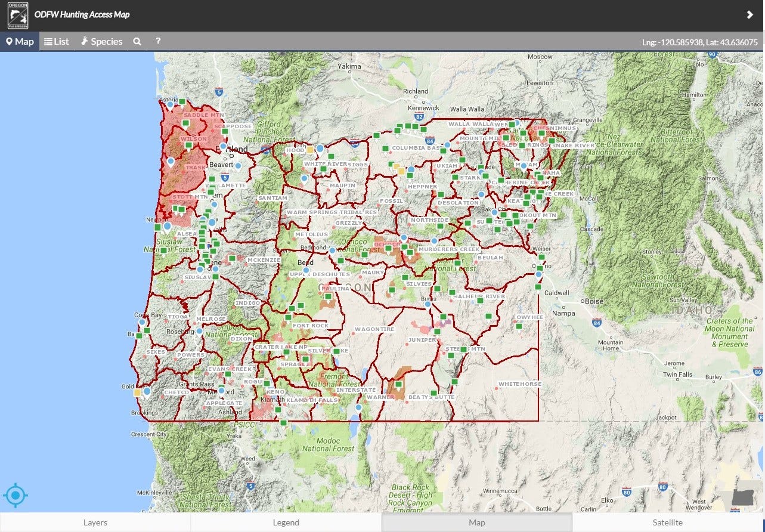Select the green marker below WILSON label
The width and height of the screenshot is (765, 532).
tap(189, 145)
